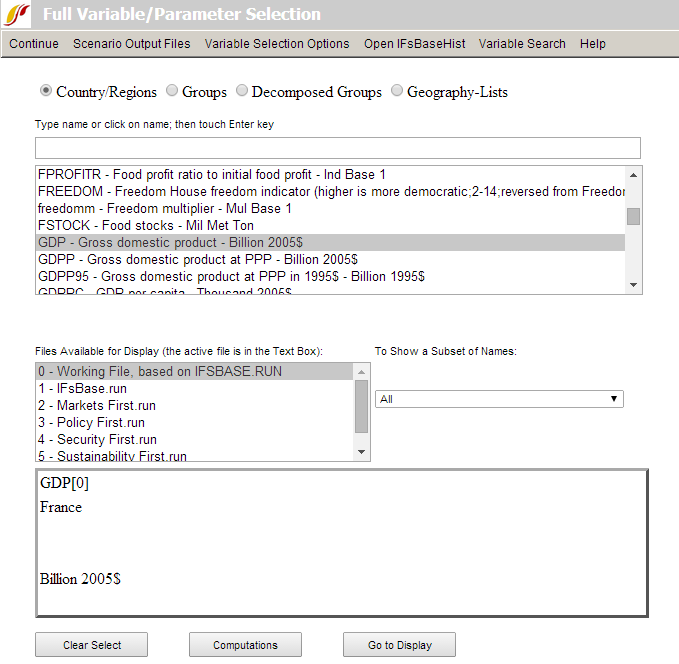Choose the Decomposed Groups option
Viewport: 679px width, 664px height.
(243, 91)
